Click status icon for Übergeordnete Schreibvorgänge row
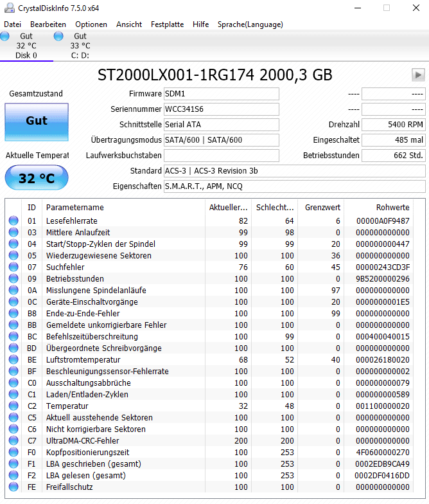 click(13, 348)
